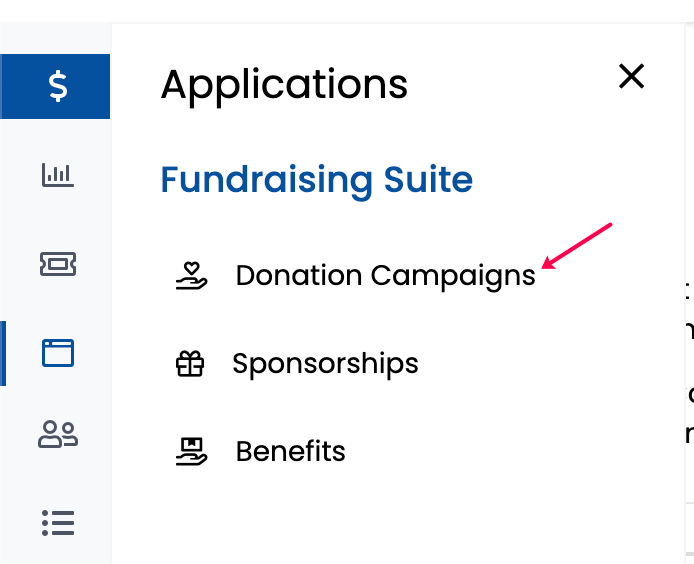The height and width of the screenshot is (564, 694).
Task: Open the dollar sign payments section
Action: click(55, 86)
